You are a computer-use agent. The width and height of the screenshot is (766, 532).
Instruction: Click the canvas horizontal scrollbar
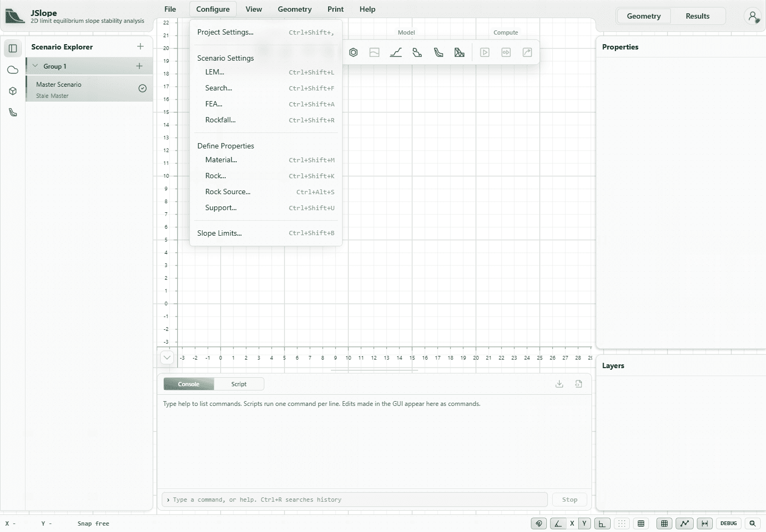tap(374, 370)
